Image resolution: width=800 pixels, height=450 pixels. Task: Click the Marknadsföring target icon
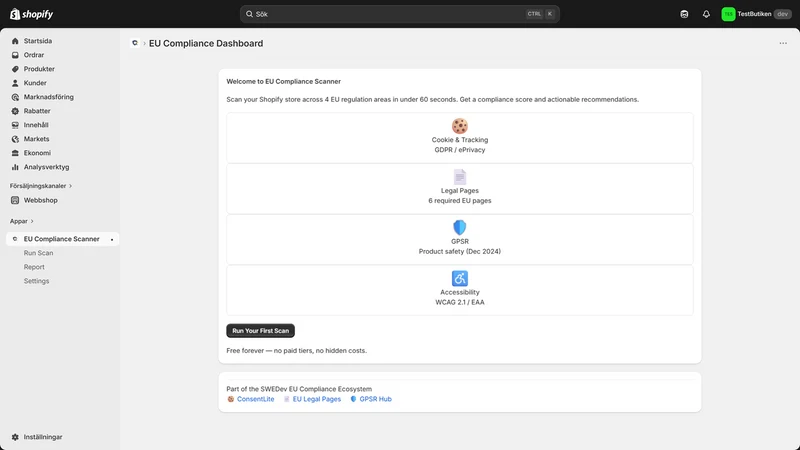[x=15, y=97]
